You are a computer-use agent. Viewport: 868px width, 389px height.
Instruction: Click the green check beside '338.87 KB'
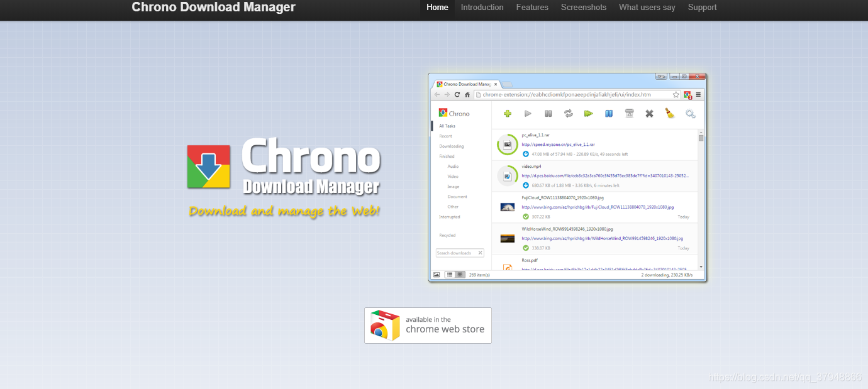tap(526, 248)
